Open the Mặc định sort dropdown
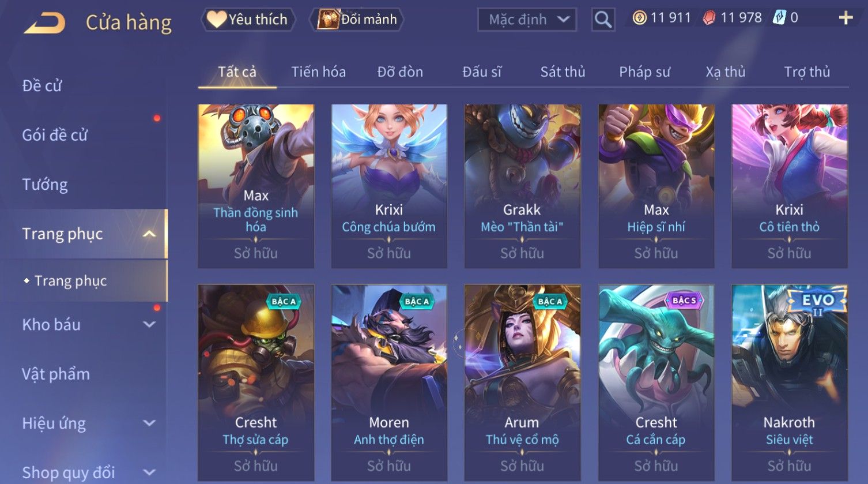This screenshot has height=484, width=868. (527, 20)
